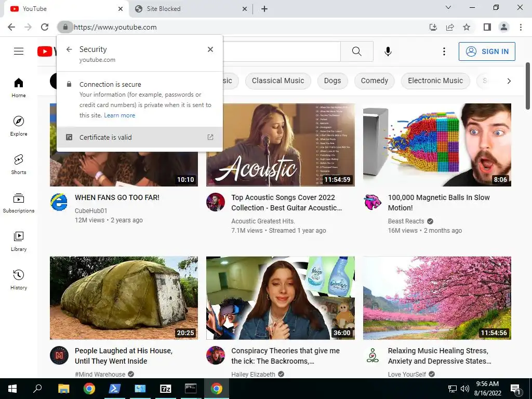Close the Security popup
This screenshot has width=532, height=399.
[210, 49]
